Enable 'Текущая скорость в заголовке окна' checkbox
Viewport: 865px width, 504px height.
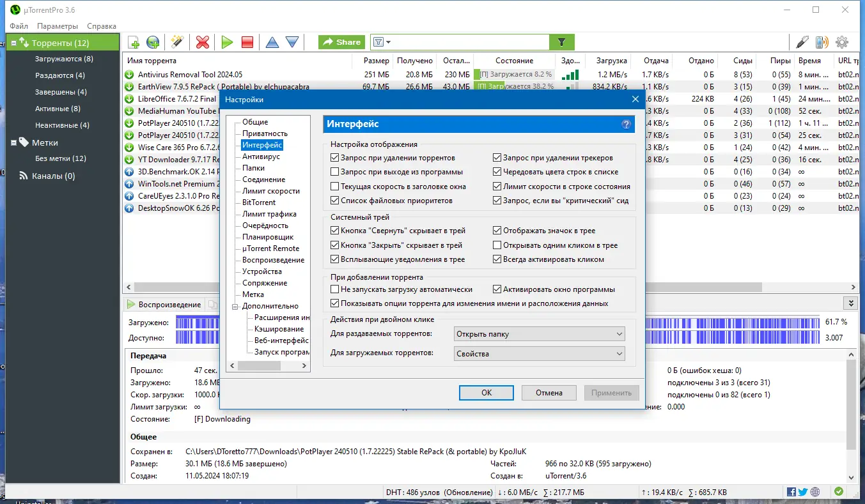tap(335, 187)
